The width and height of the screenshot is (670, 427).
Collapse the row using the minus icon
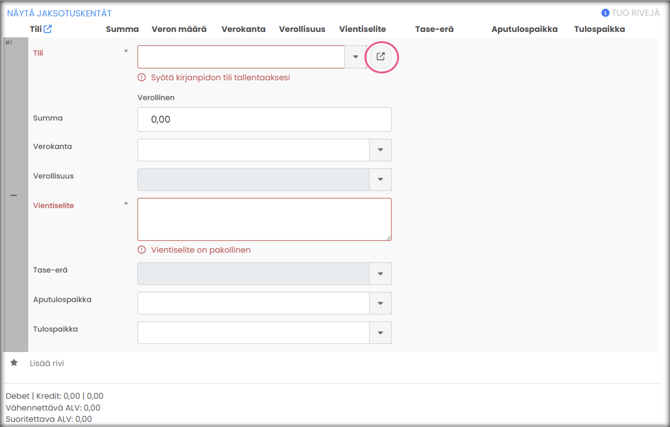coord(14,195)
